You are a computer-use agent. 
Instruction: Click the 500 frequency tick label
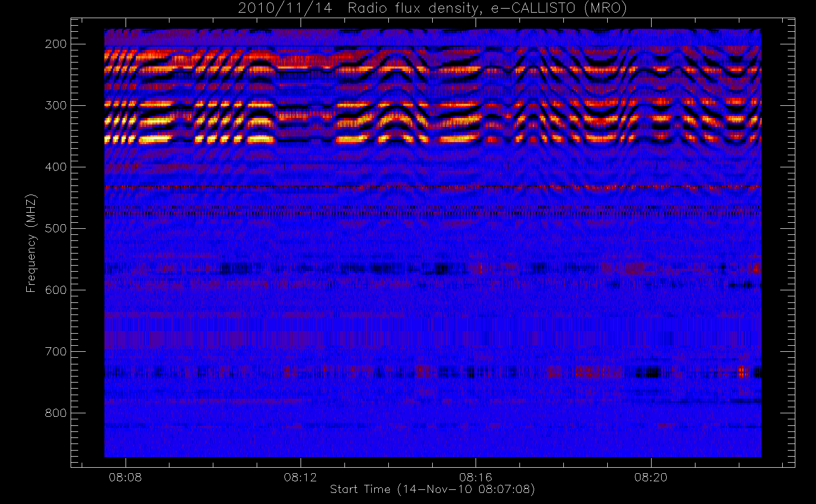(x=56, y=228)
